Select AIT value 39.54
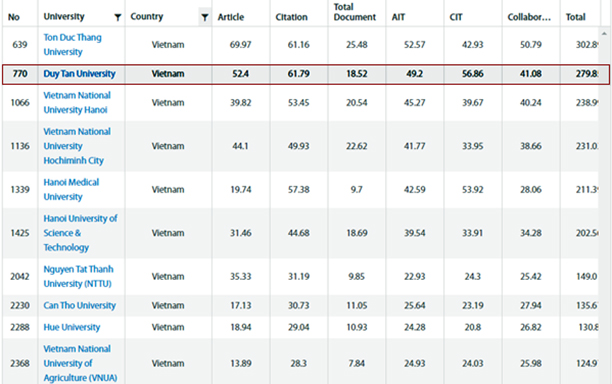Image resolution: width=612 pixels, height=384 pixels. (x=415, y=233)
